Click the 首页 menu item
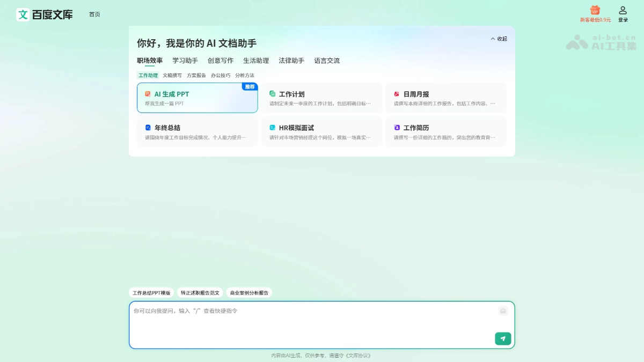 (95, 14)
